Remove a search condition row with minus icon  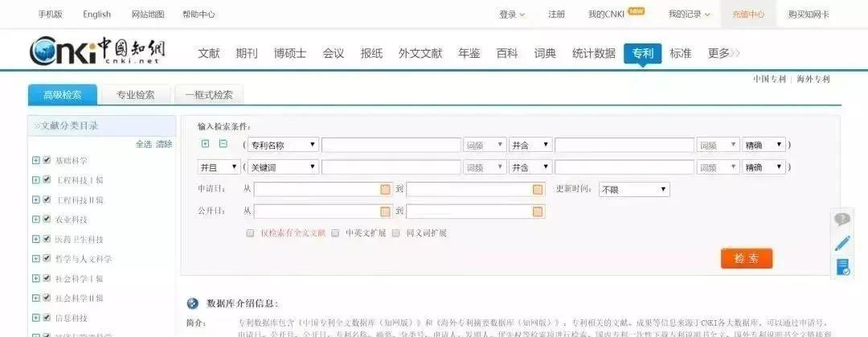click(x=223, y=143)
